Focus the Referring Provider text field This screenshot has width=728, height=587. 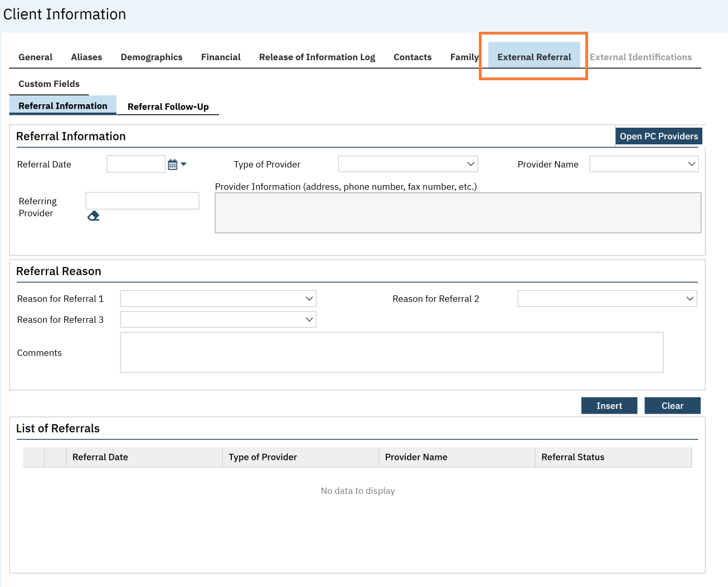point(142,201)
